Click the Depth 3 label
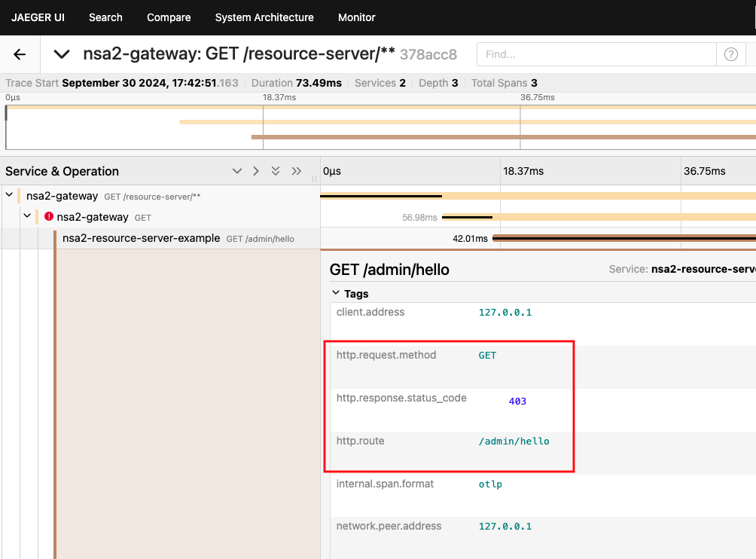This screenshot has width=756, height=559. point(438,83)
